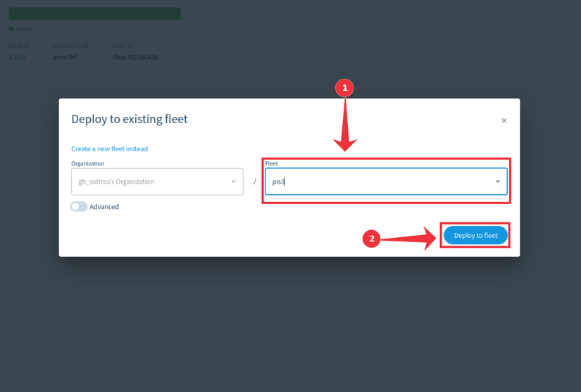Focus the Fleet field containing pis3
581x392 pixels.
[x=386, y=182]
